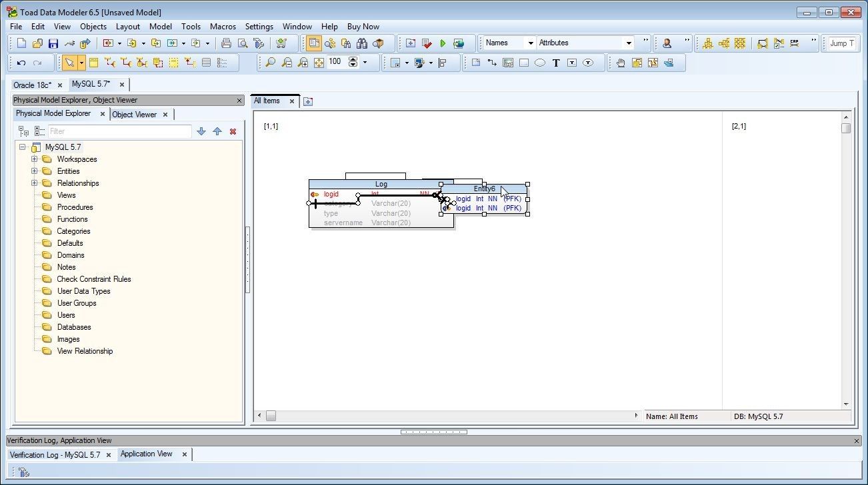Close the All Items workspace tab

click(291, 101)
